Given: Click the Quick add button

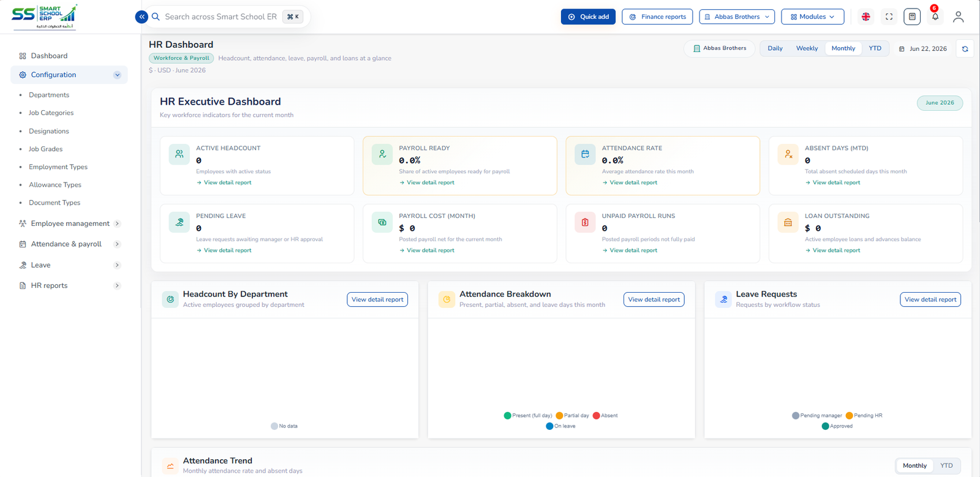Looking at the screenshot, I should click(588, 17).
